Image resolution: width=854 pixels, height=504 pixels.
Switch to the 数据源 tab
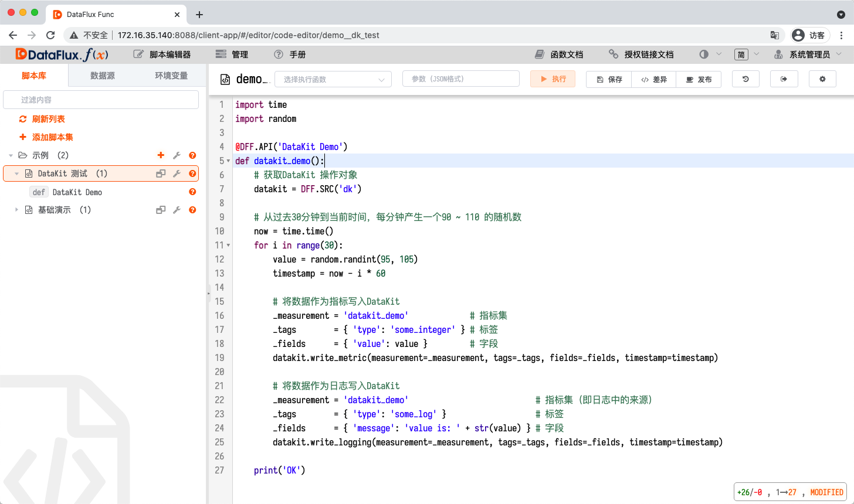[103, 76]
